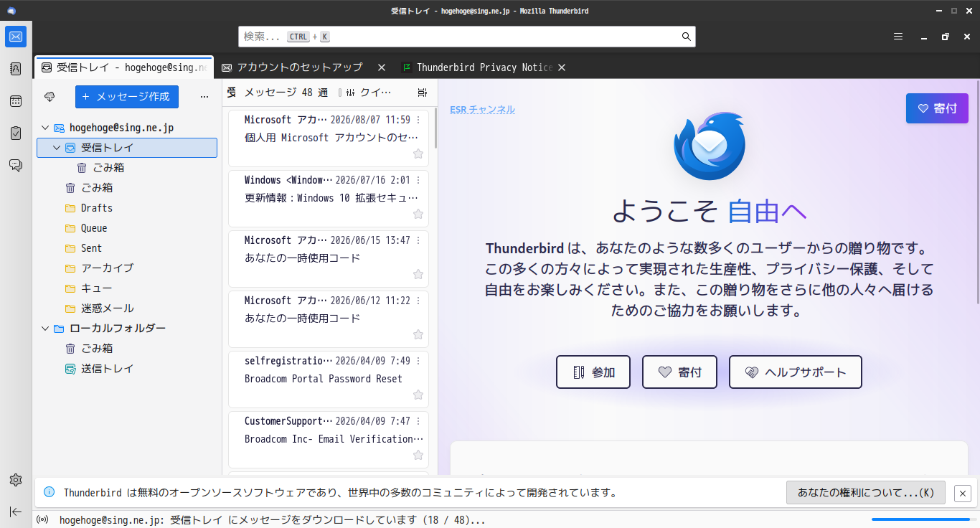Star the Microsoft 2026/06/15 13:47 message
The height and width of the screenshot is (528, 980).
click(x=418, y=274)
